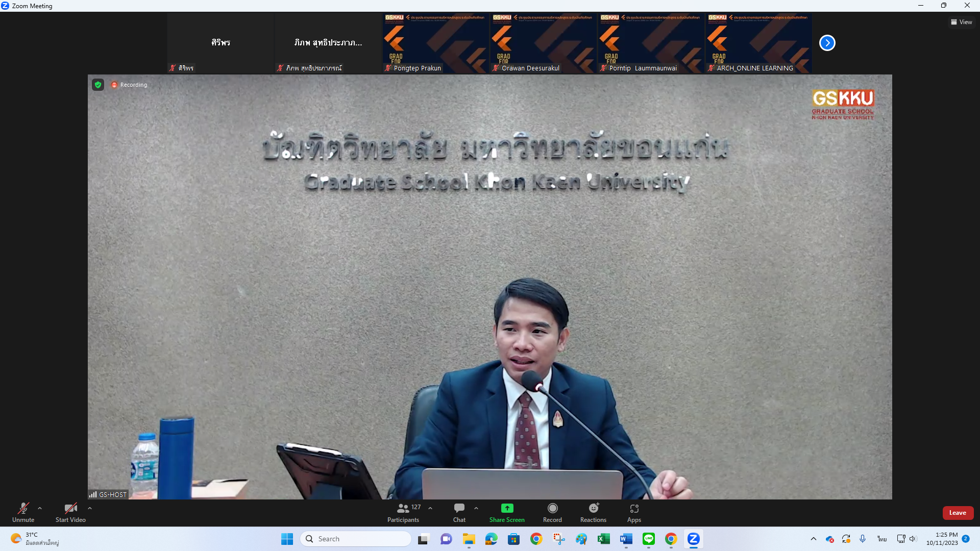Click the green Share Screen icon

click(x=507, y=508)
